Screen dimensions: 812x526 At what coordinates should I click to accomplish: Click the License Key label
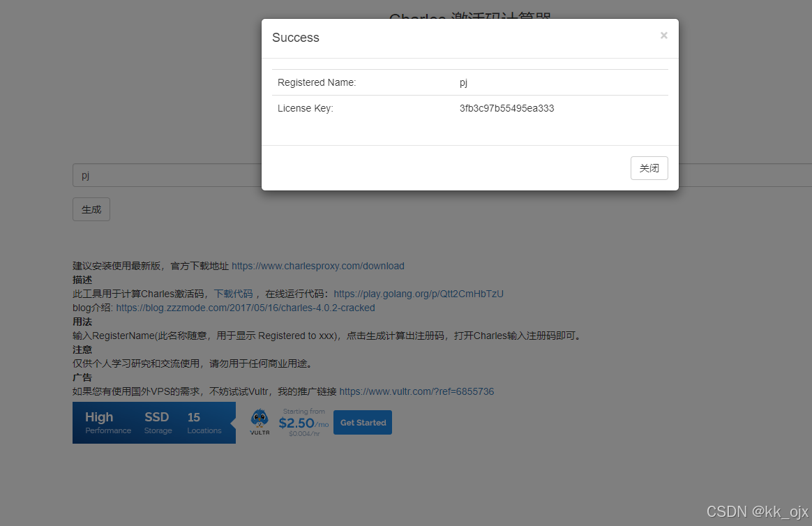pyautogui.click(x=305, y=108)
